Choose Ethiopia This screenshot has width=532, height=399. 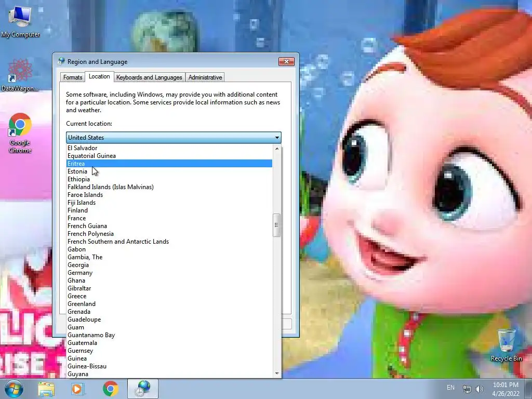[x=169, y=179]
